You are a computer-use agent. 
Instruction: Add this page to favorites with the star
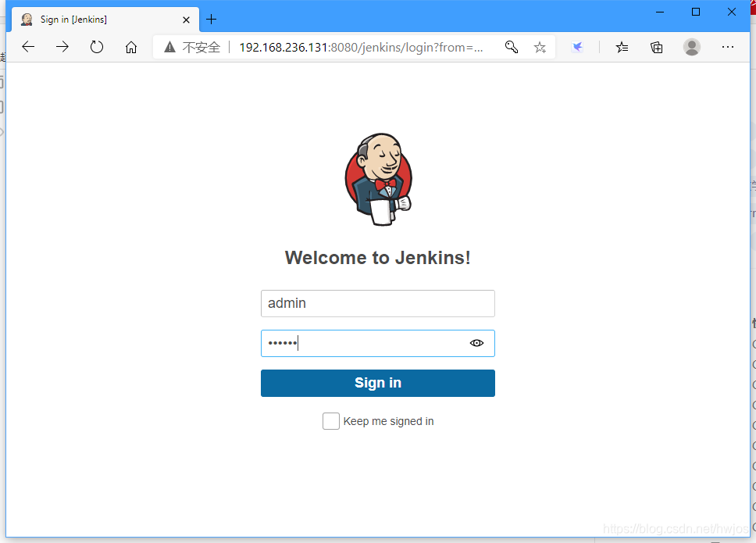[540, 47]
